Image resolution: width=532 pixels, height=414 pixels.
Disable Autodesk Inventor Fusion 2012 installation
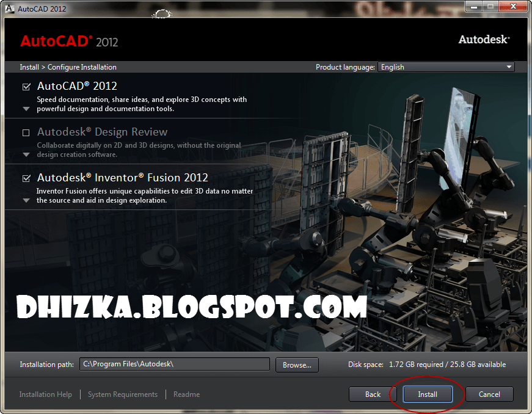(x=25, y=178)
